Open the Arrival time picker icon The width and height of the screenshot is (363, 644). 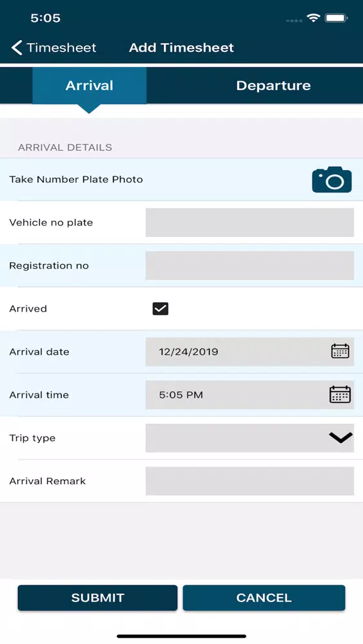point(340,394)
